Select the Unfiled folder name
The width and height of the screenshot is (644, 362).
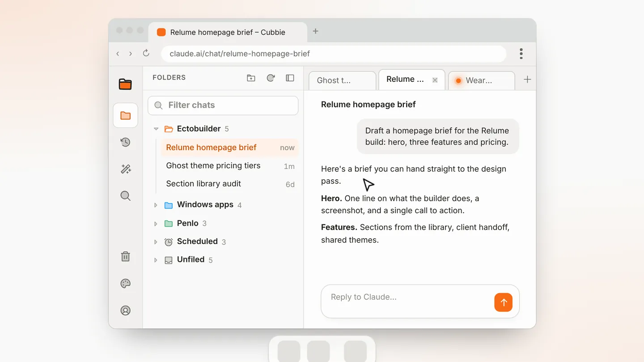pos(191,259)
